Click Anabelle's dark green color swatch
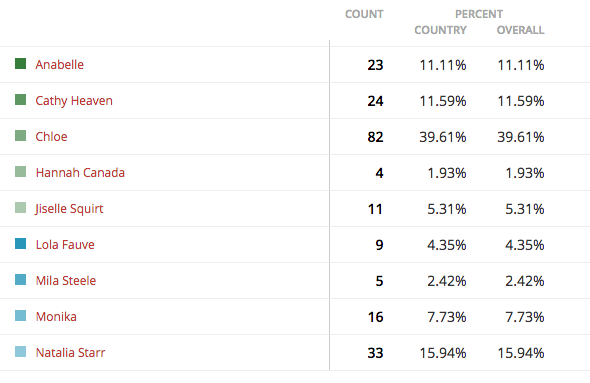This screenshot has width=590, height=383. (20, 64)
